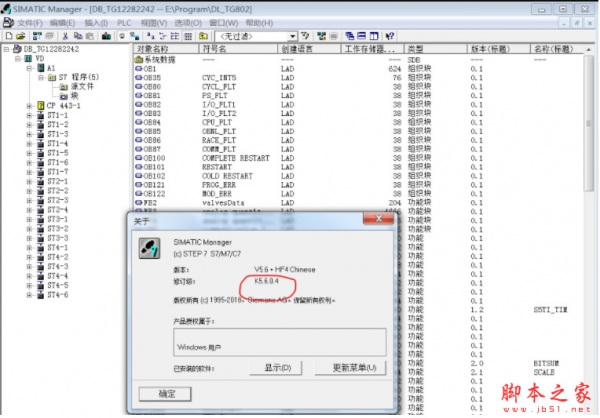This screenshot has width=600, height=418.
Task: Click 确定 to close About dialog
Action: click(x=165, y=394)
